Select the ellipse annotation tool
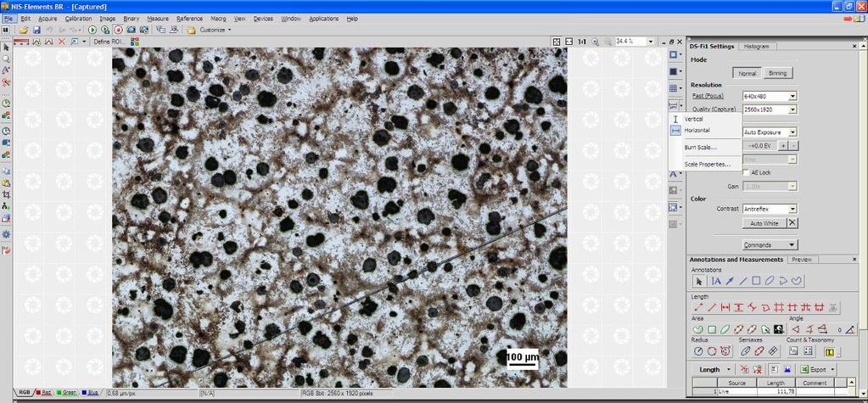Image resolution: width=868 pixels, height=403 pixels. [770, 281]
